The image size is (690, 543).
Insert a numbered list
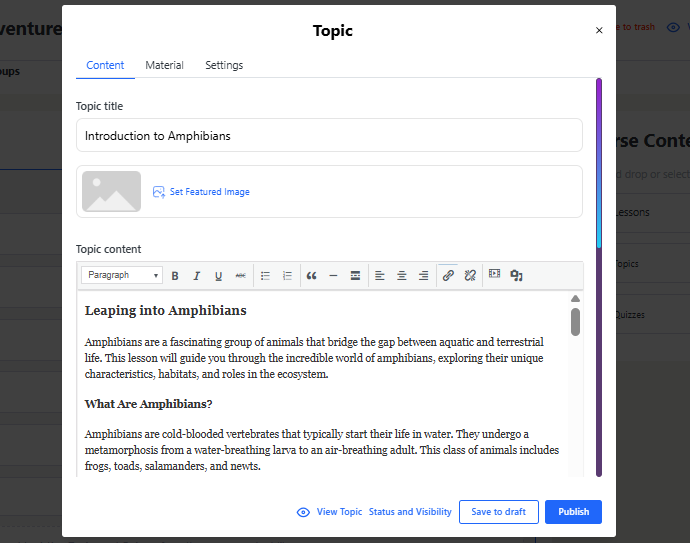pyautogui.click(x=288, y=275)
